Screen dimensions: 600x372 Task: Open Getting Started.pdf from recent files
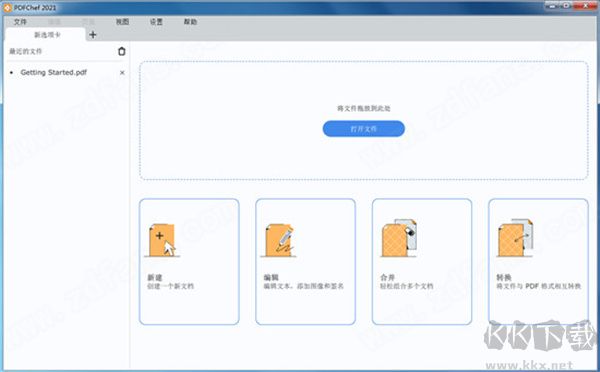tap(54, 72)
